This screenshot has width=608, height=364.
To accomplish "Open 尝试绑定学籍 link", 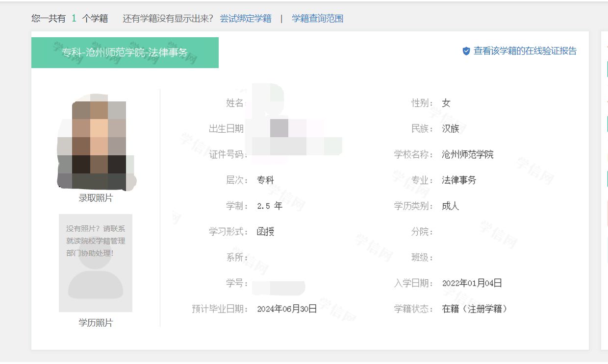I will point(246,19).
